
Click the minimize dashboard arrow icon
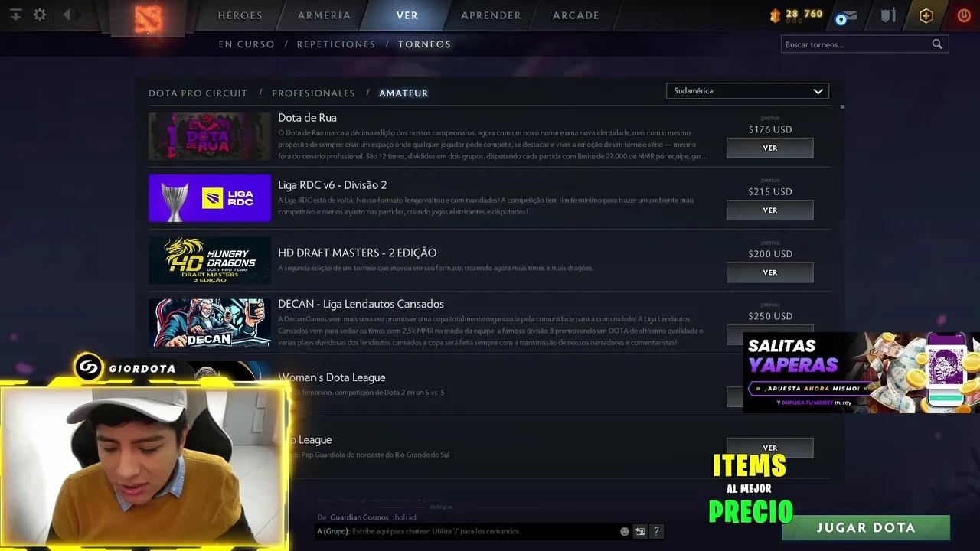click(15, 15)
